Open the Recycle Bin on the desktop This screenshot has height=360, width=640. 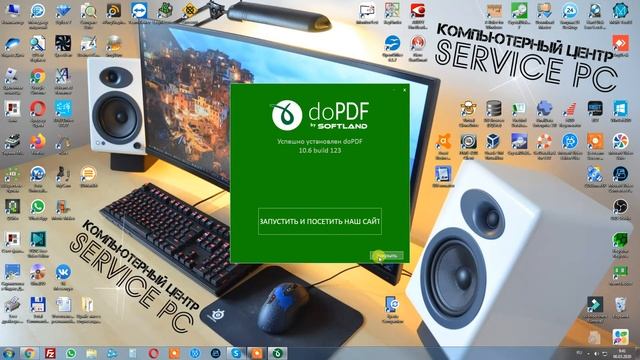click(x=620, y=307)
